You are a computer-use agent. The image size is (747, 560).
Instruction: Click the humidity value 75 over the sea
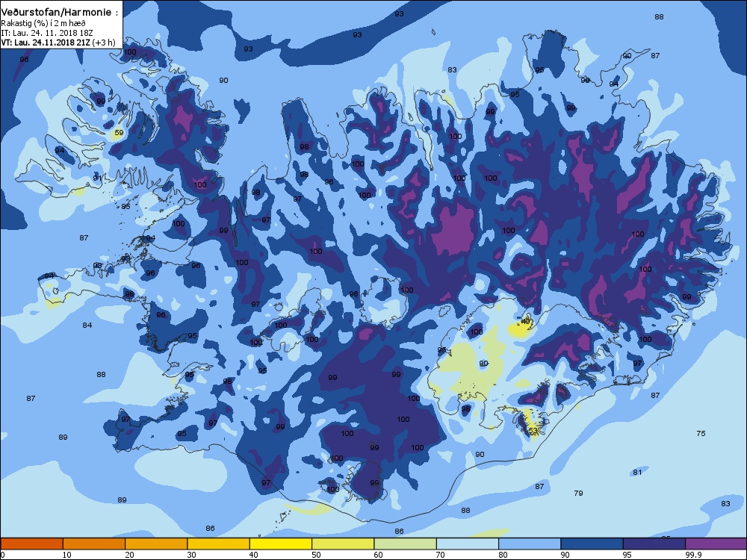pyautogui.click(x=701, y=433)
